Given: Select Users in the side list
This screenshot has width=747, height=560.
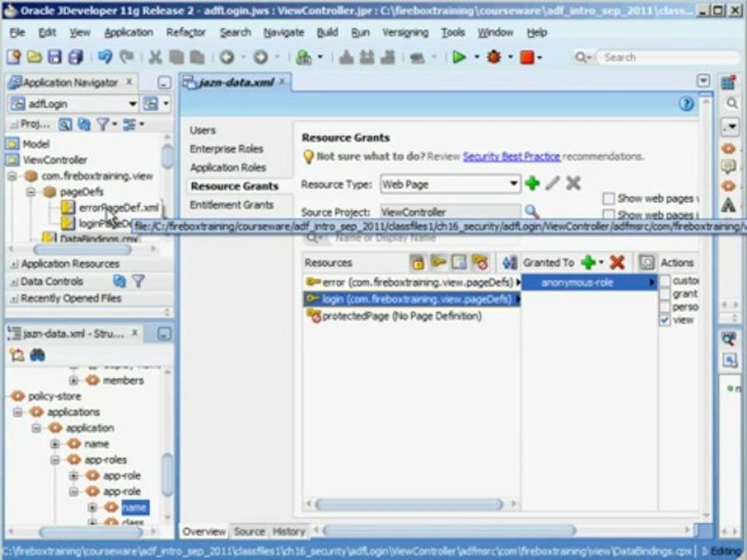Looking at the screenshot, I should click(x=202, y=130).
